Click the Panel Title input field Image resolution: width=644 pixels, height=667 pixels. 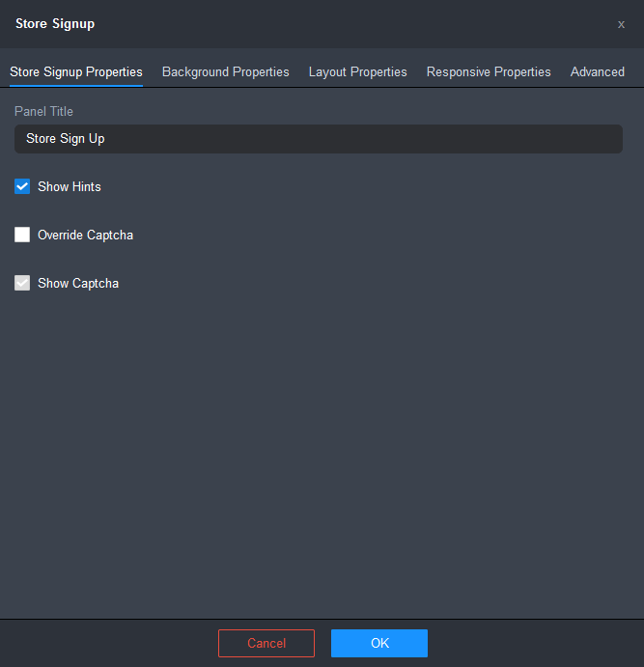pos(319,139)
